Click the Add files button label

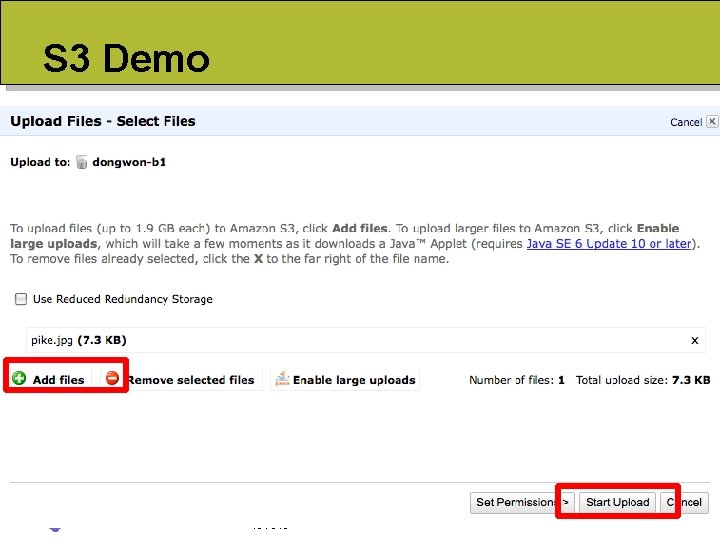point(58,380)
